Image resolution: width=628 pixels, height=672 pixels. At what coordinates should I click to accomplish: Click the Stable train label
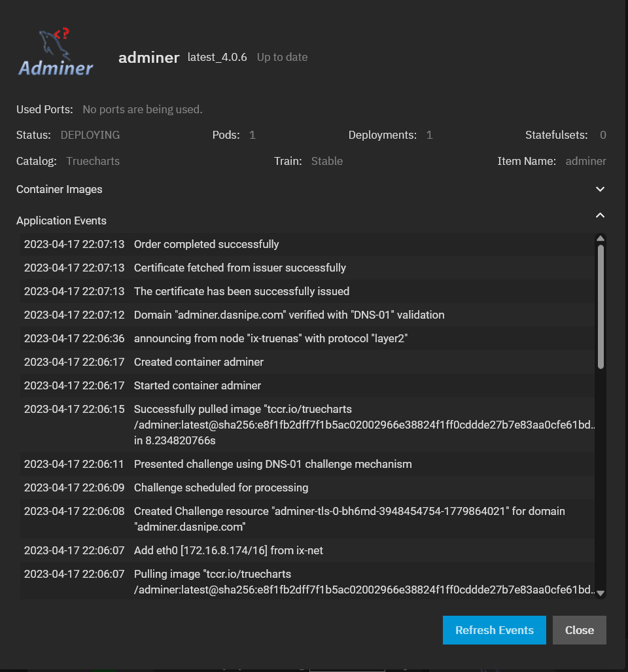326,161
